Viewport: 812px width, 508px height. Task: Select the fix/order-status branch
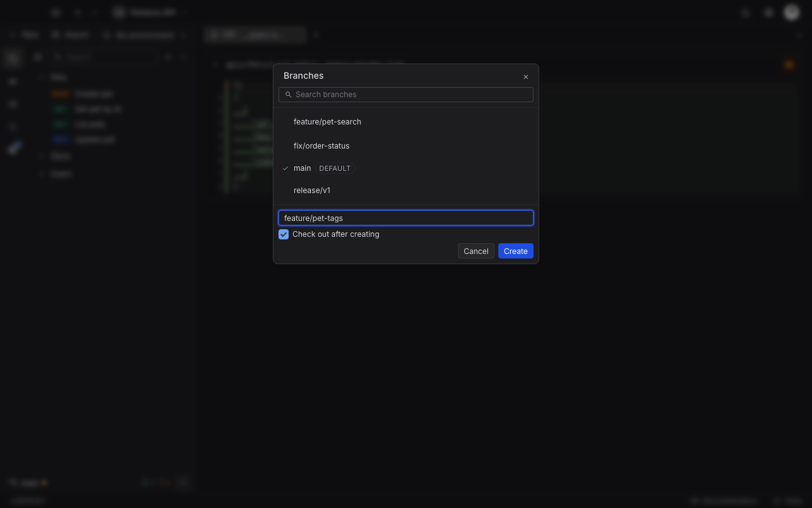click(406, 146)
